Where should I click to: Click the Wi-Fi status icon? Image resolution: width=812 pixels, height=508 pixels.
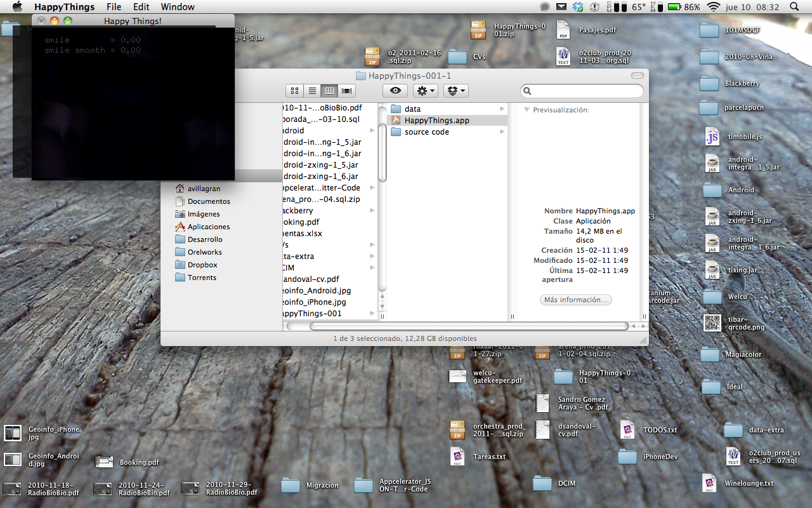pos(713,7)
